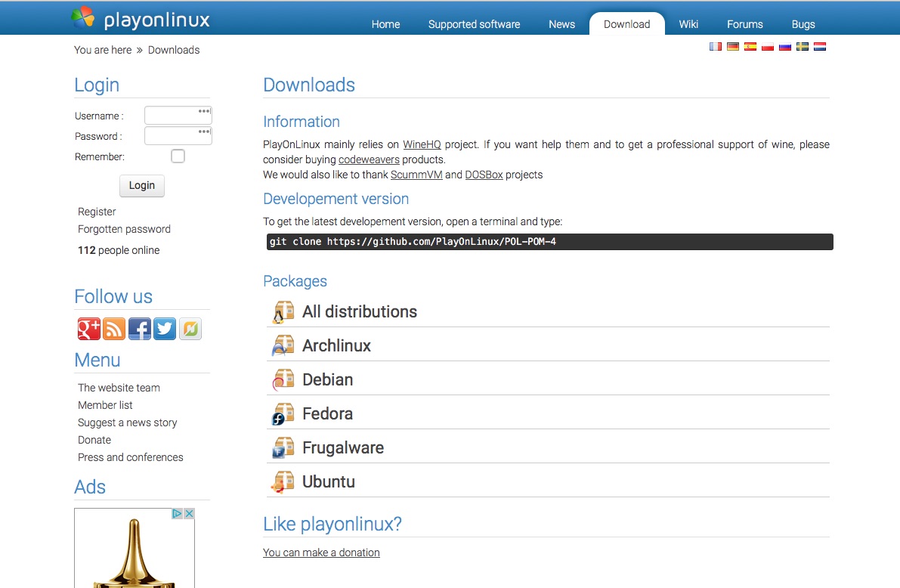Toggle the Remember checkbox
Image resolution: width=900 pixels, height=588 pixels.
[x=178, y=156]
